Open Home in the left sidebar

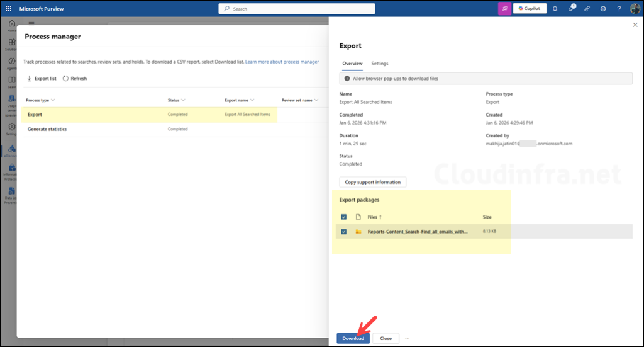[x=12, y=25]
